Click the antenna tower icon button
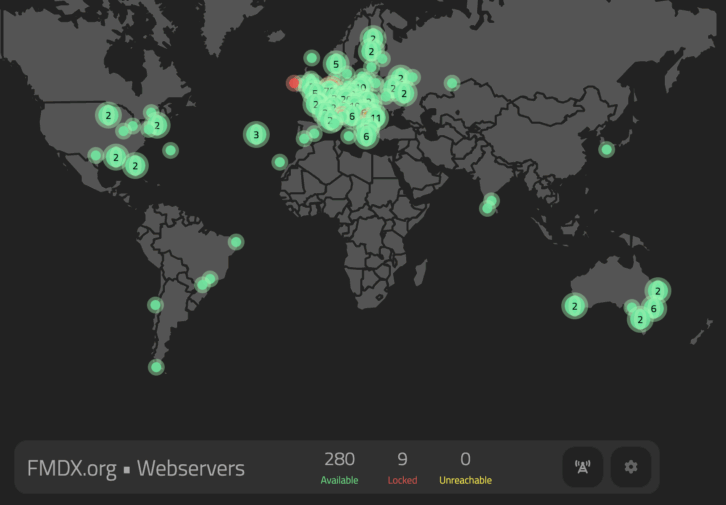 [582, 467]
